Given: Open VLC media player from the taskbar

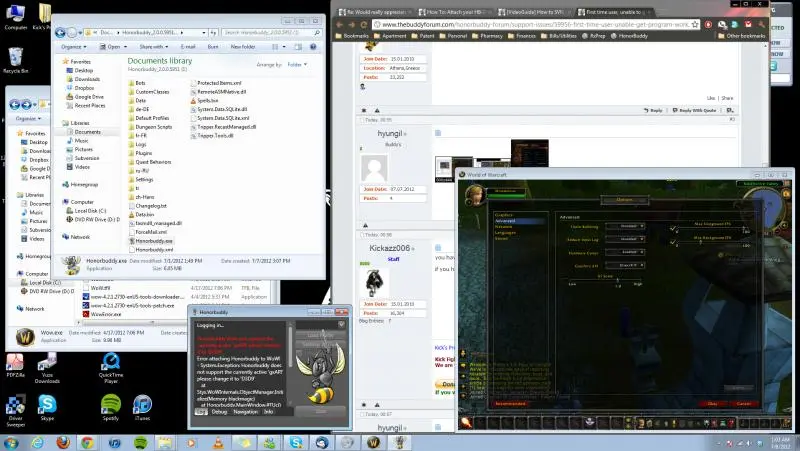Looking at the screenshot, I should coord(218,443).
